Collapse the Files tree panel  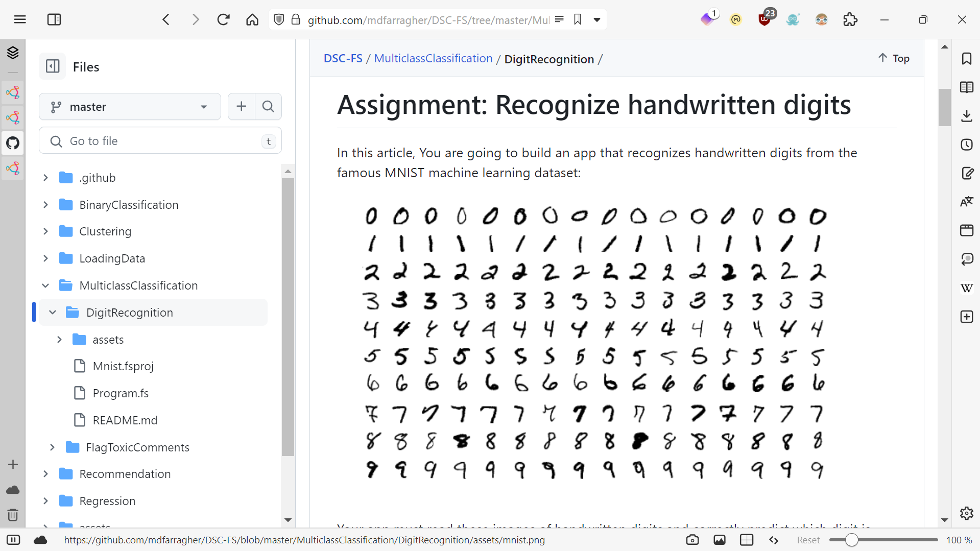(x=53, y=66)
